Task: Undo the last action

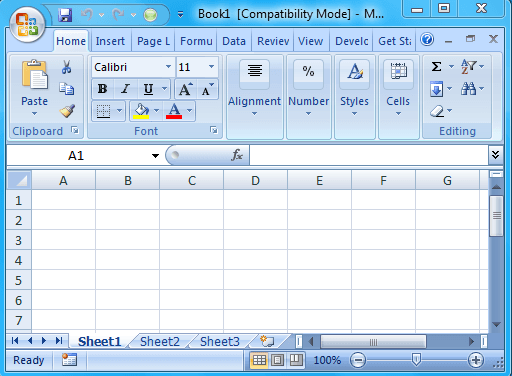Action: tap(87, 15)
